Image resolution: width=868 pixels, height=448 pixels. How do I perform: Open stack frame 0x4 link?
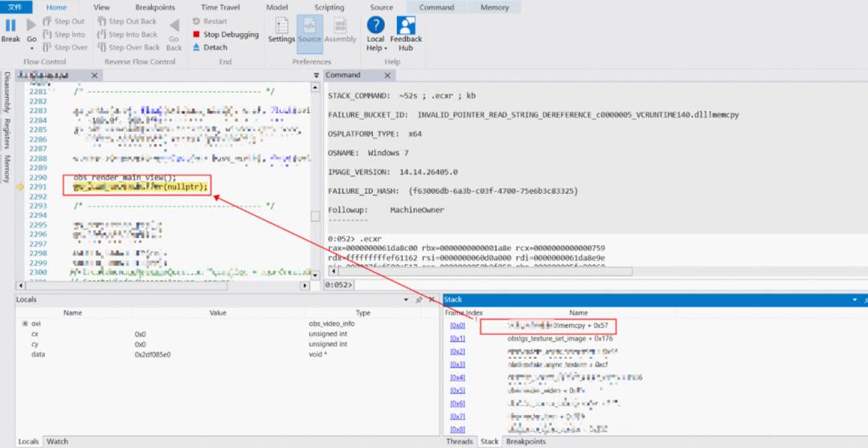coord(458,378)
